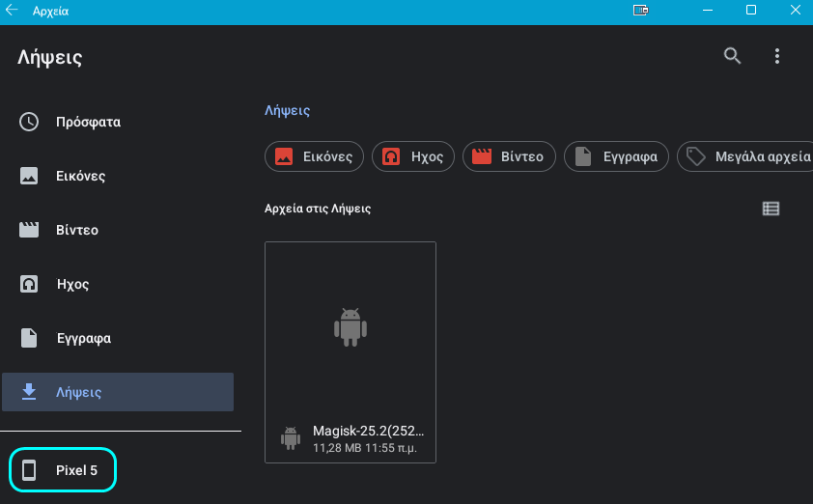Image resolution: width=813 pixels, height=504 pixels.
Task: Select Εικόνες in the sidebar
Action: tap(118, 176)
